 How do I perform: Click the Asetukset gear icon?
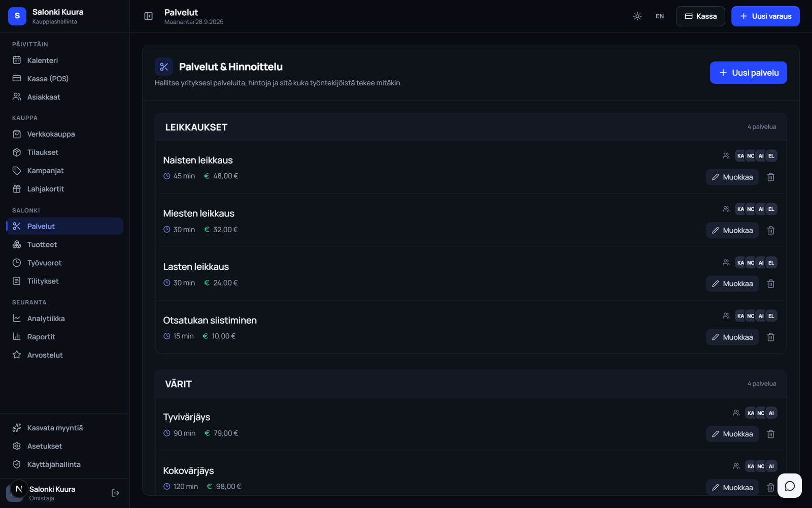click(17, 446)
